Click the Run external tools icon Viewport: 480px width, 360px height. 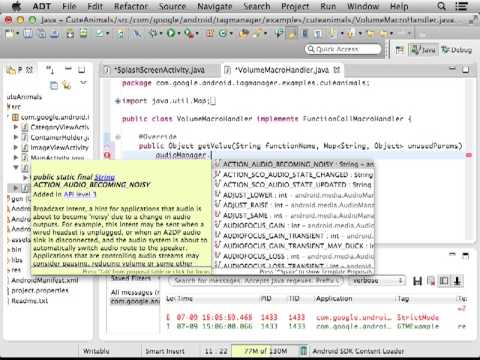pyautogui.click(x=189, y=33)
